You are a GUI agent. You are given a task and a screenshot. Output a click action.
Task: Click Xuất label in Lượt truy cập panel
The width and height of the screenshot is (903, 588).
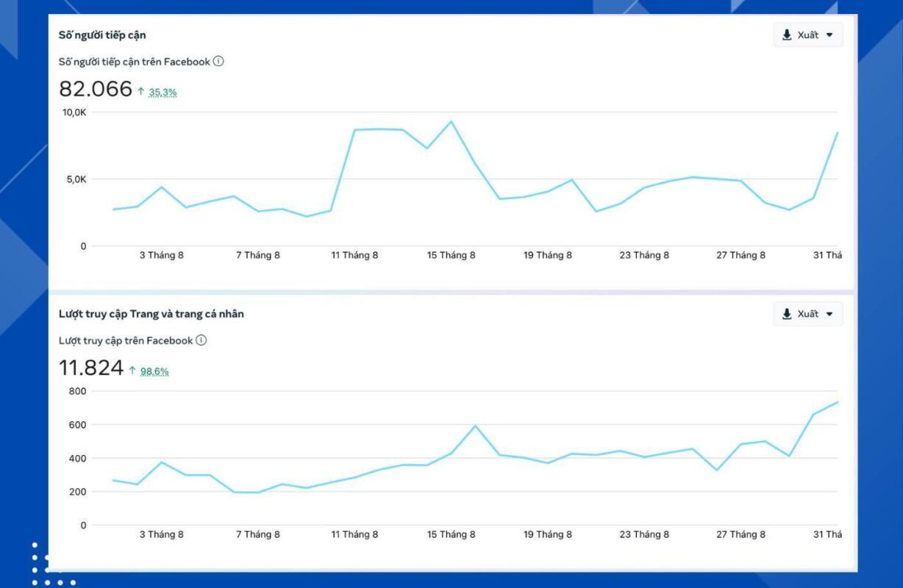(807, 314)
